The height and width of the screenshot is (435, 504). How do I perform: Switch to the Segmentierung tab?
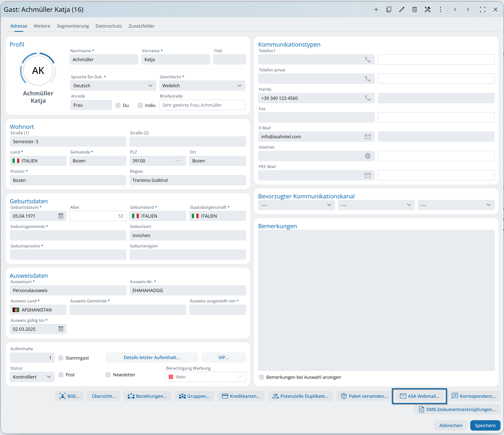73,26
